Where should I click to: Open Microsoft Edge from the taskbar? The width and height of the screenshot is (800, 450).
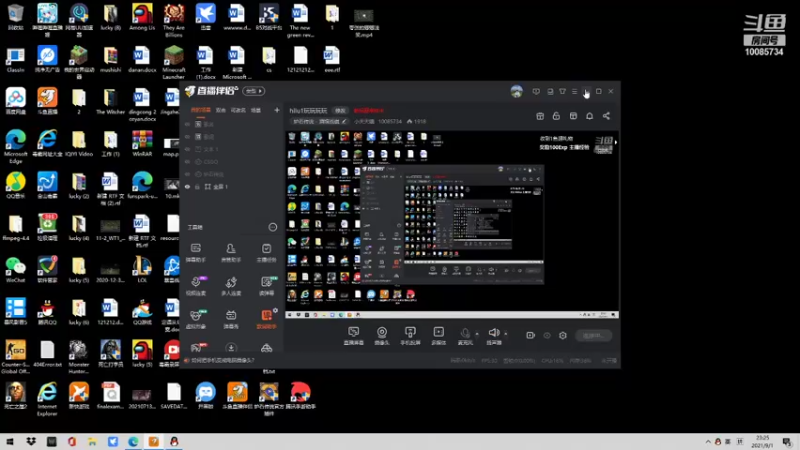click(x=133, y=442)
